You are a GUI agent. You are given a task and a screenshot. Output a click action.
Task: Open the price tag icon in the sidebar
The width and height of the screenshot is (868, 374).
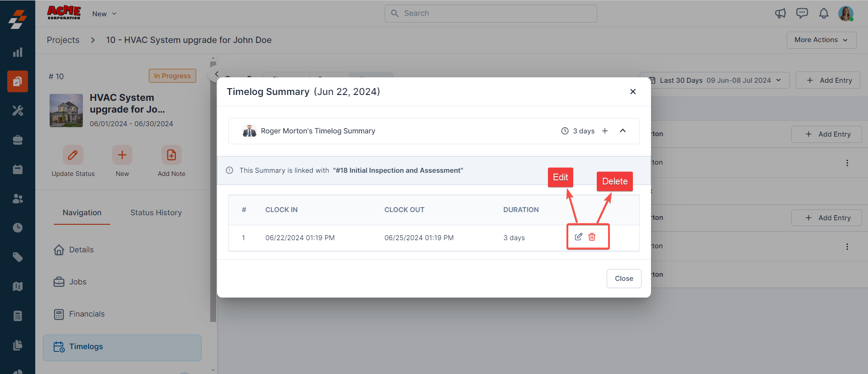click(x=18, y=257)
